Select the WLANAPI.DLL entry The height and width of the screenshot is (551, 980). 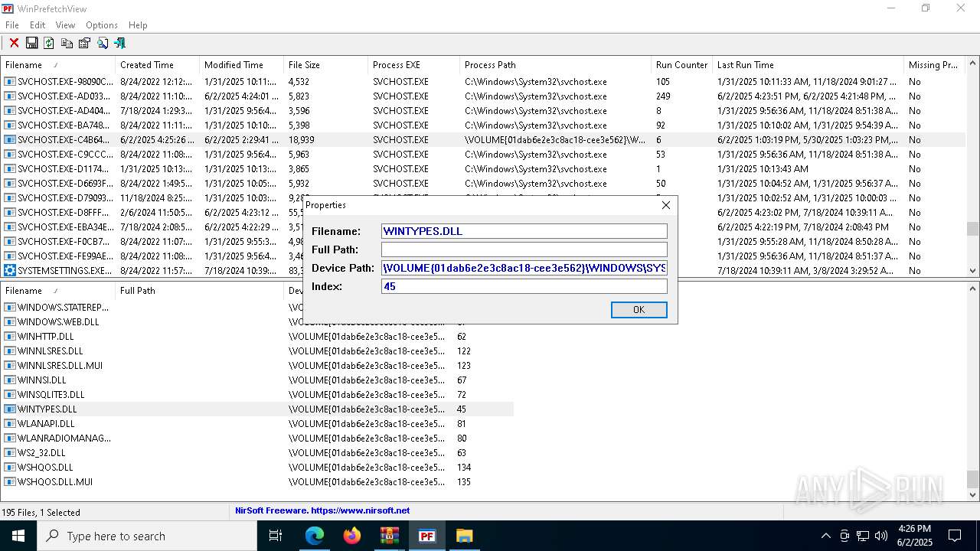tap(257, 424)
